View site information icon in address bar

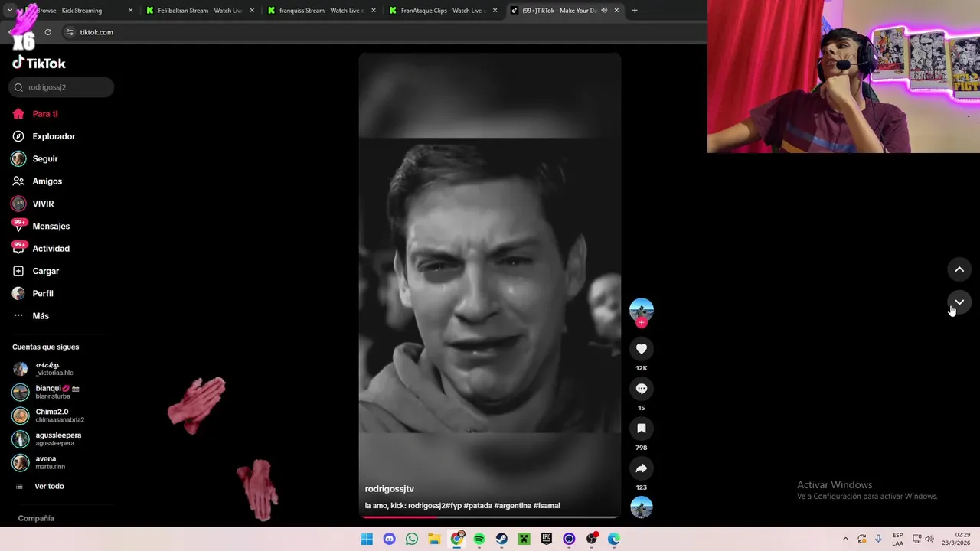tap(70, 32)
